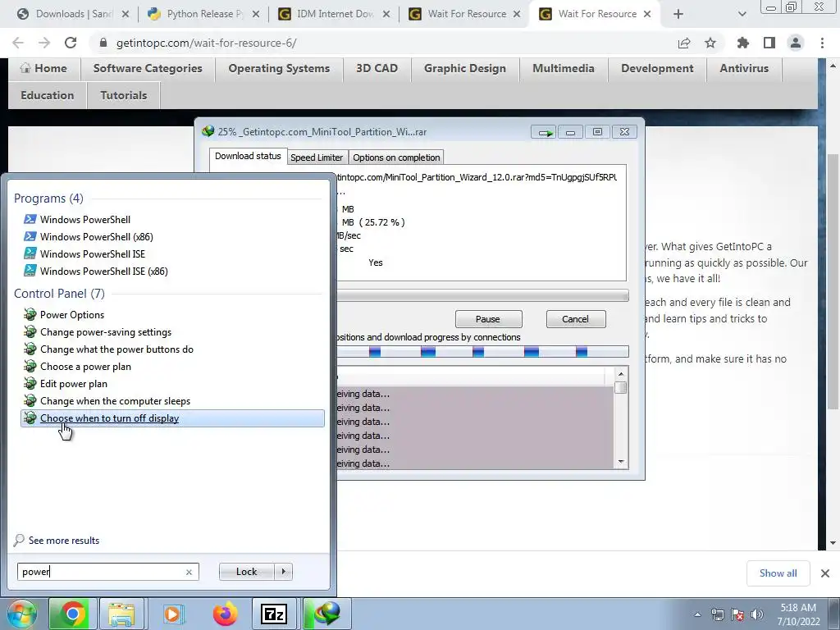Close the Python Release tab
The image size is (840, 630).
256,15
